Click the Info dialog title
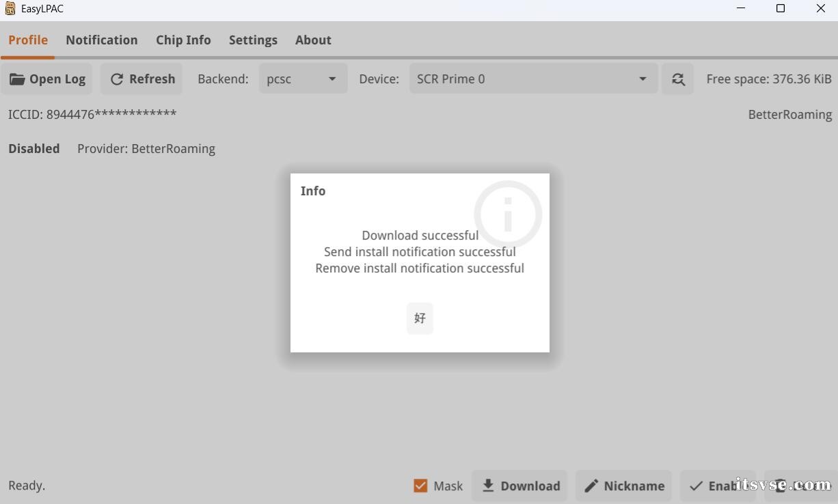This screenshot has height=504, width=838. click(313, 191)
